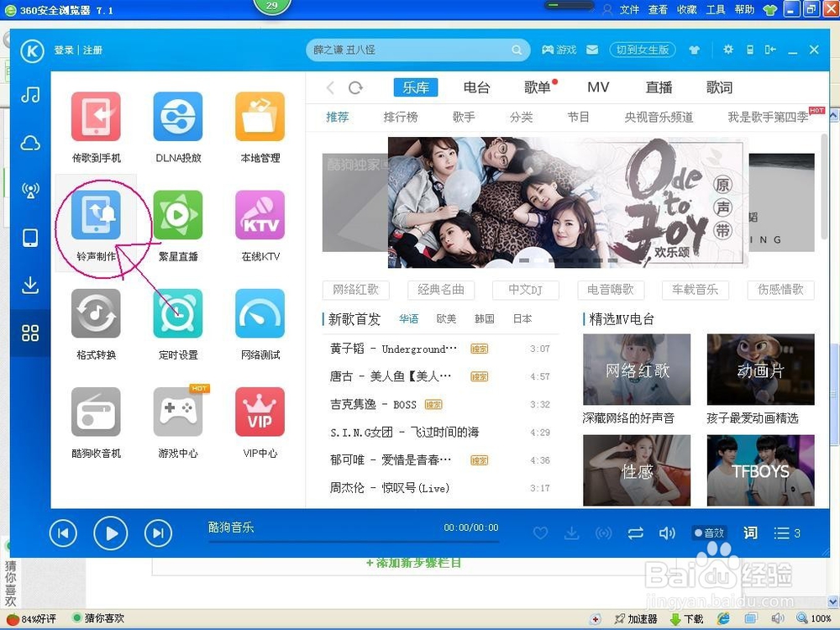Switch to 直播 tab
Image resolution: width=840 pixels, height=630 pixels.
coord(659,87)
